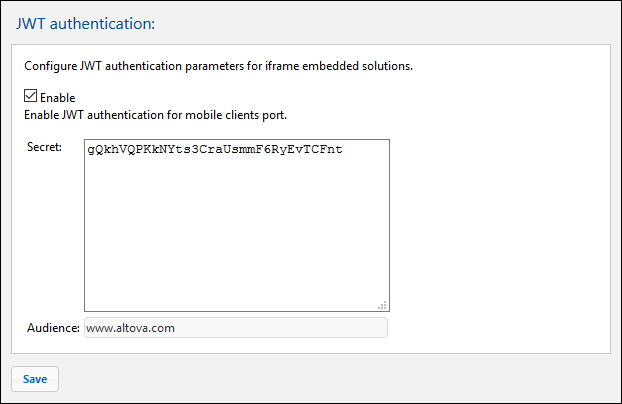Click the "Secret:" field label
Viewport: 622px width, 404px height.
coord(45,148)
